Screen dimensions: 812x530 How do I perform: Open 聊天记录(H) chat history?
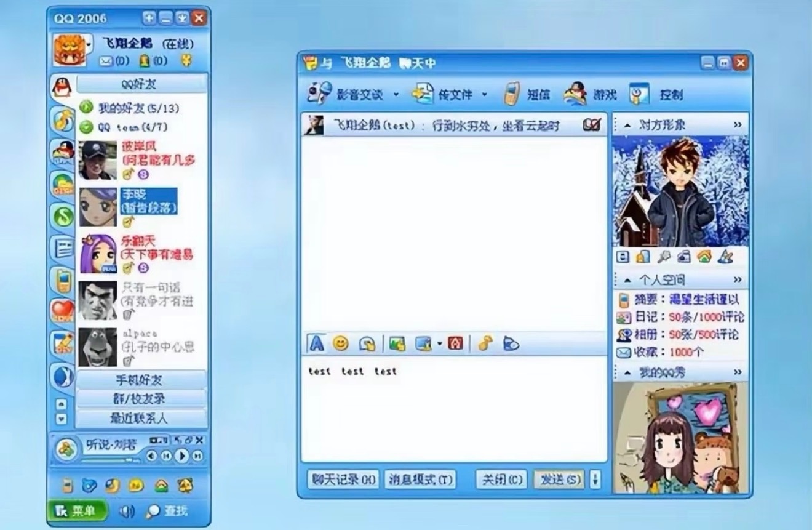[343, 480]
